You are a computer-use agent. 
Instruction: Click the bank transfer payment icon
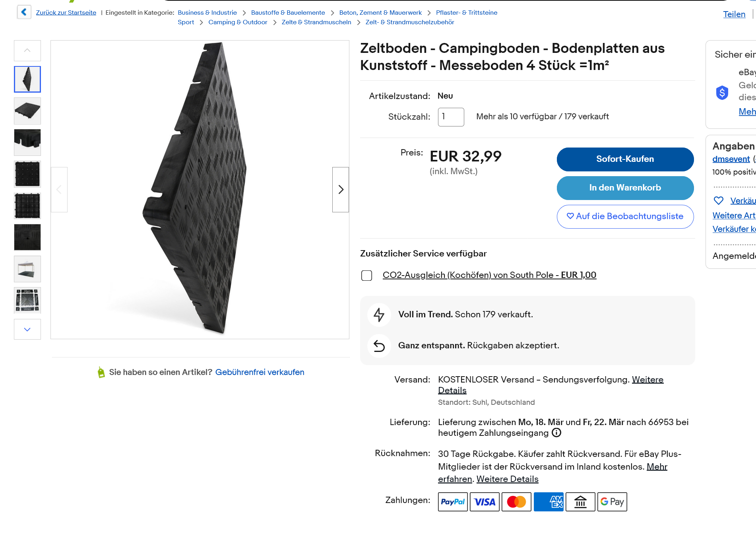click(580, 502)
